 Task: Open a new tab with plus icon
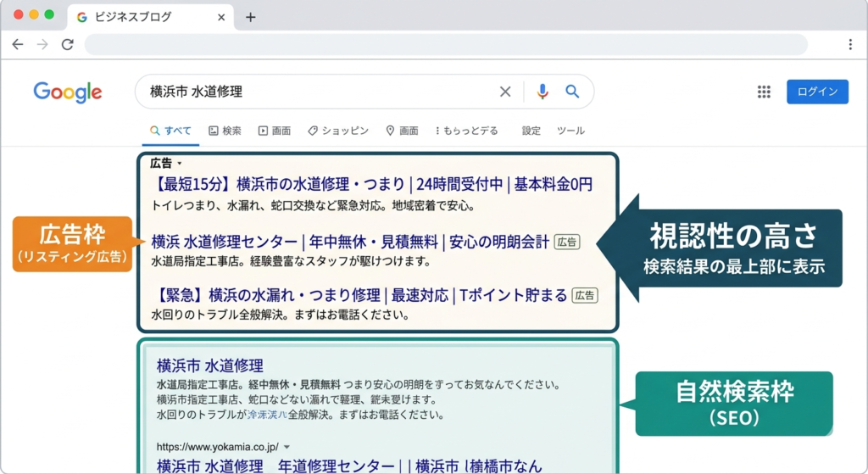(250, 17)
